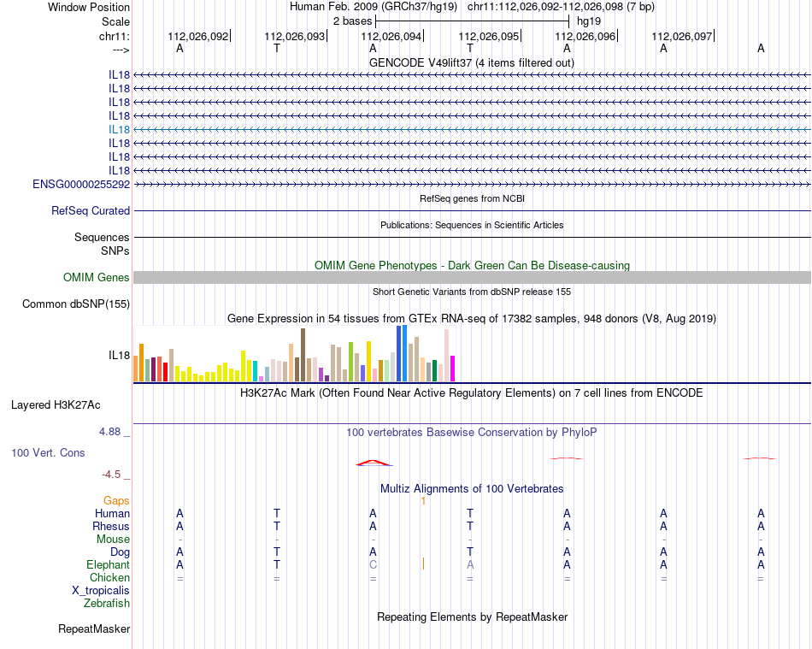Click '100 vertebrates Basewise Conservation by PhyloP' title

click(472, 432)
